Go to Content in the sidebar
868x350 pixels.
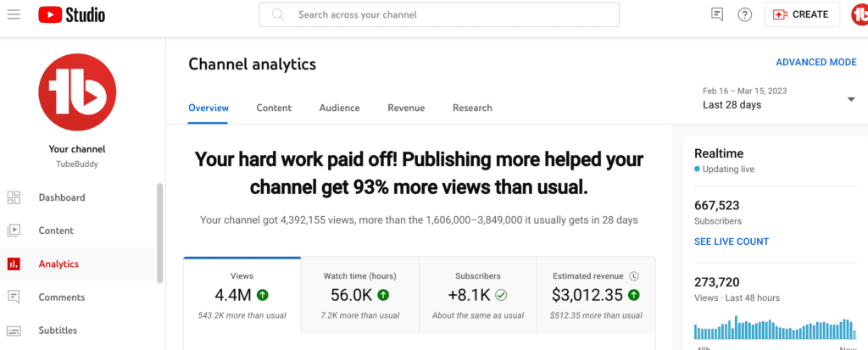[x=56, y=231]
